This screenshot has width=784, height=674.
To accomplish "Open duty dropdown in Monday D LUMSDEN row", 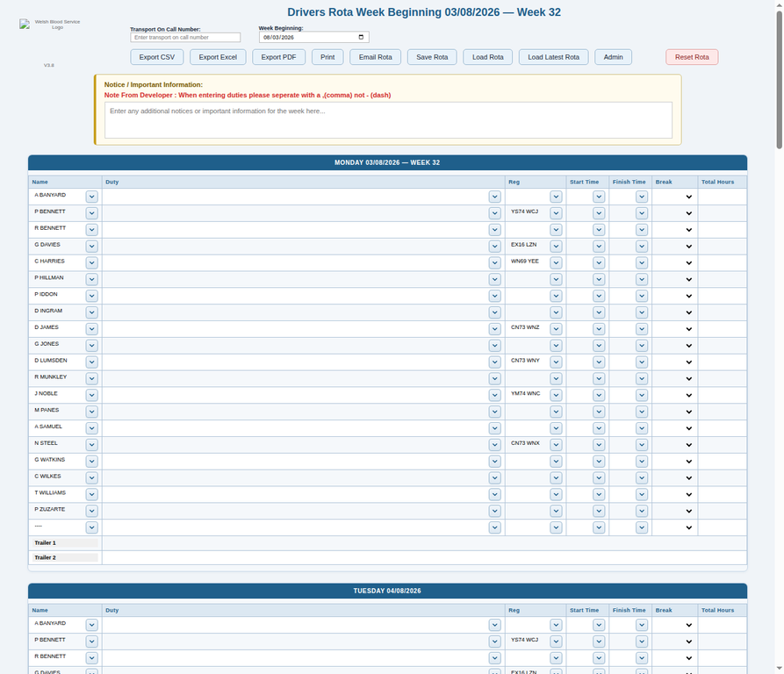I will click(x=494, y=362).
